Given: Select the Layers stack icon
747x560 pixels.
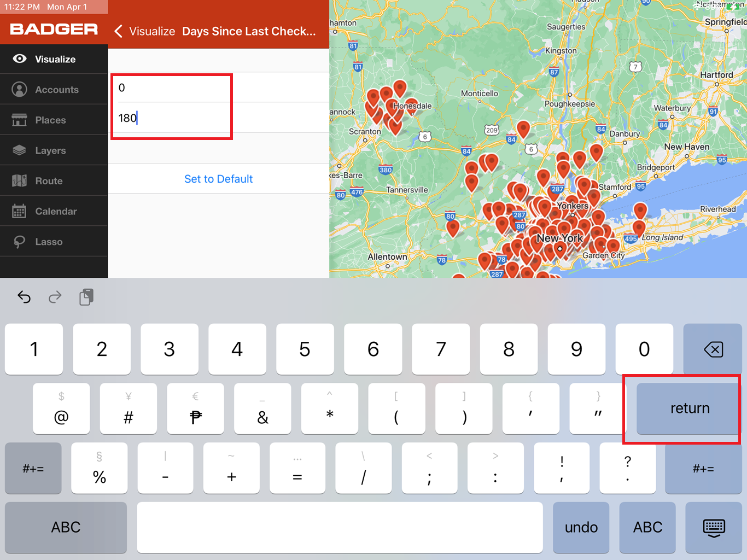Looking at the screenshot, I should pyautogui.click(x=20, y=150).
